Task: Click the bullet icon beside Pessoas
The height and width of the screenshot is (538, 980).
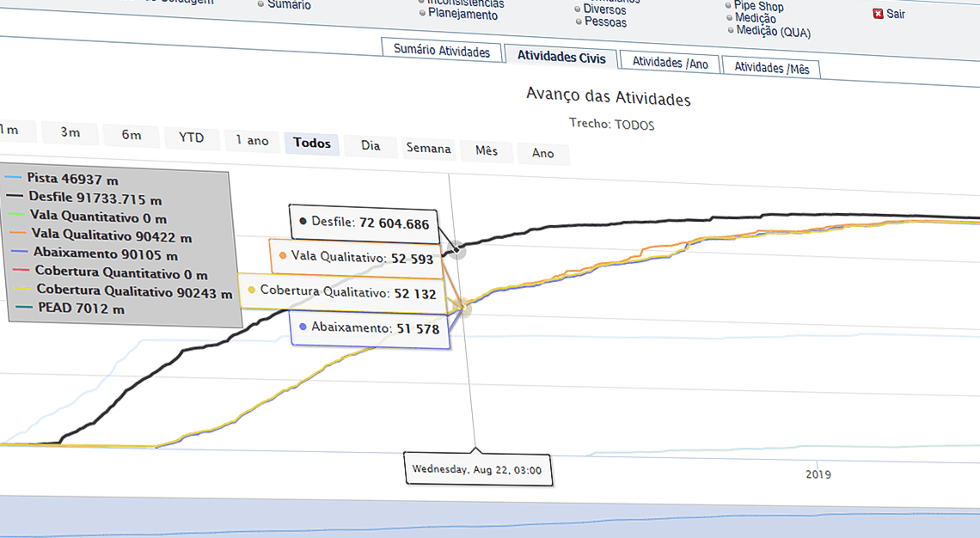Action: 579,22
